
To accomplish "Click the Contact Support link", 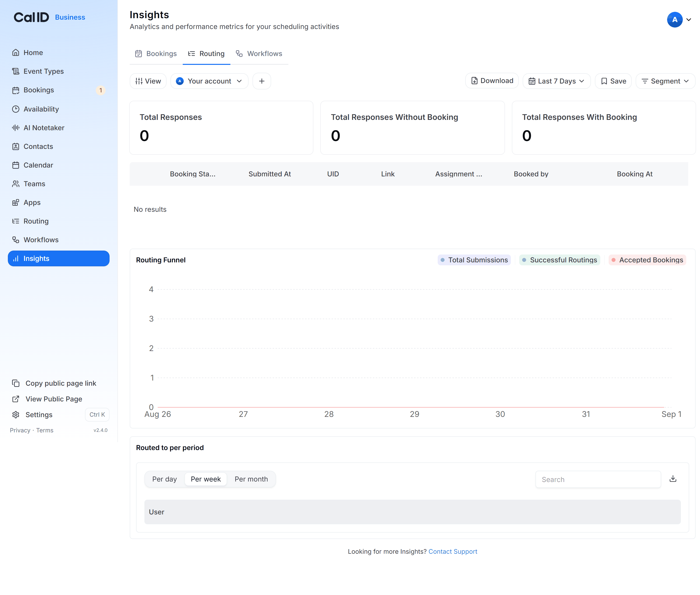I will tap(452, 552).
